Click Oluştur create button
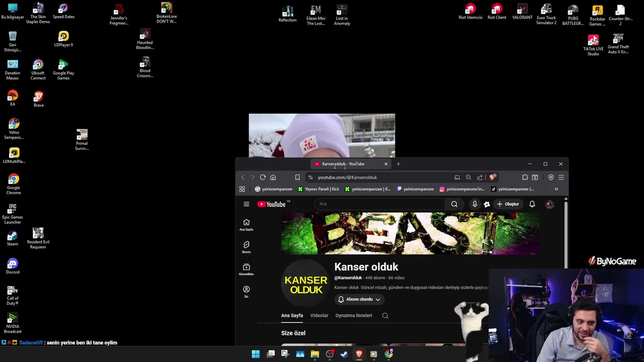Image resolution: width=644 pixels, height=362 pixels. [508, 204]
